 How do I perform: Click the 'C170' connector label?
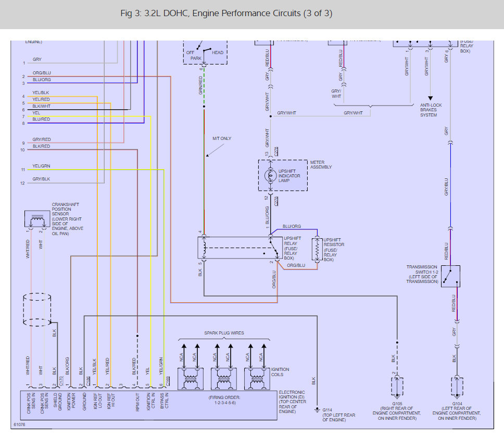tap(61, 381)
